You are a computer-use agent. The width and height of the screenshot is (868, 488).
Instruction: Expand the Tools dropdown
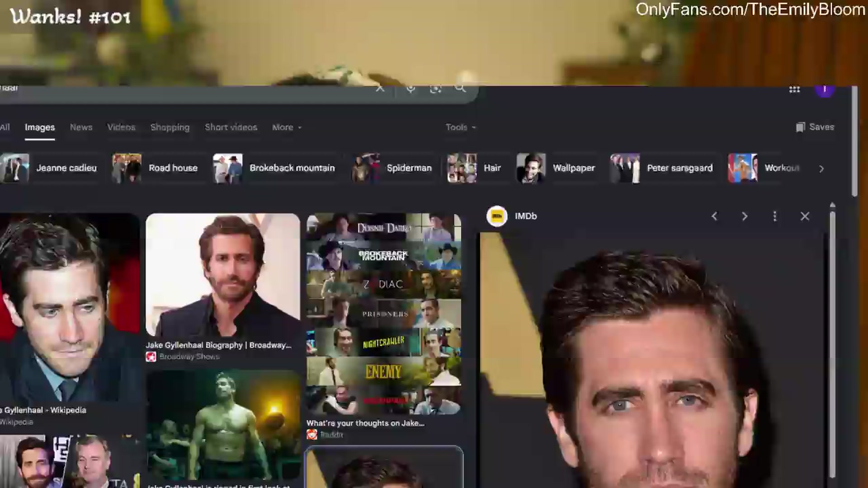coord(461,127)
